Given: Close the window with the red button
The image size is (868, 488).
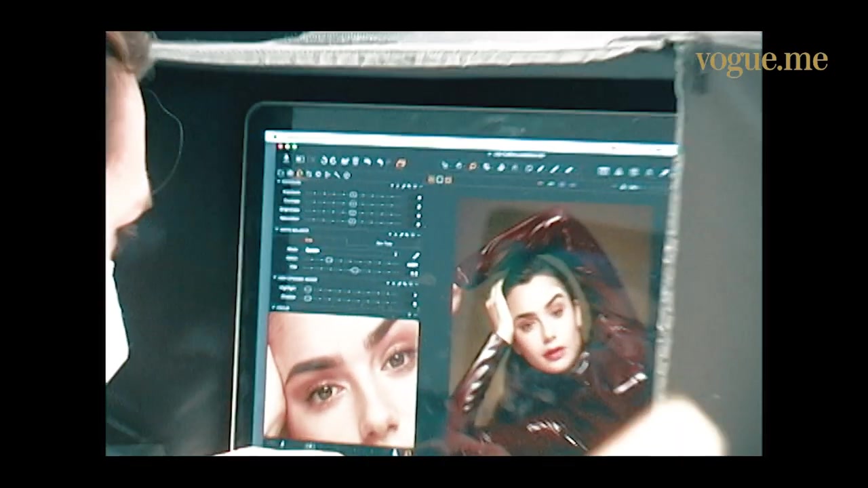Looking at the screenshot, I should 280,146.
